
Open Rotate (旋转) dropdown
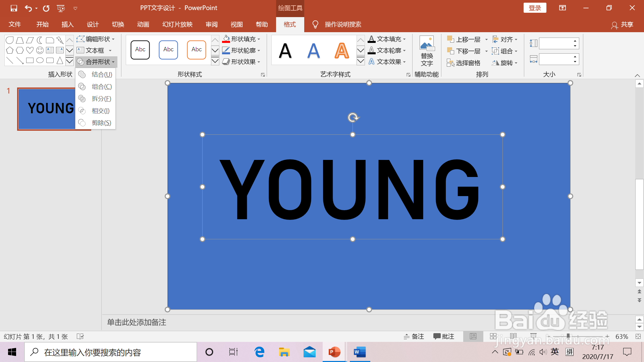tap(505, 63)
